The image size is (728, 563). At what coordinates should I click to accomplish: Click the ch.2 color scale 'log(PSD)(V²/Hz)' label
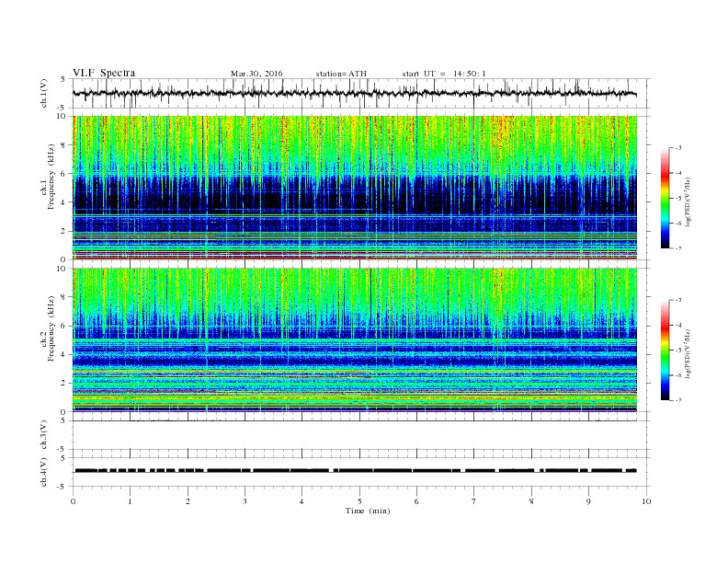688,353
